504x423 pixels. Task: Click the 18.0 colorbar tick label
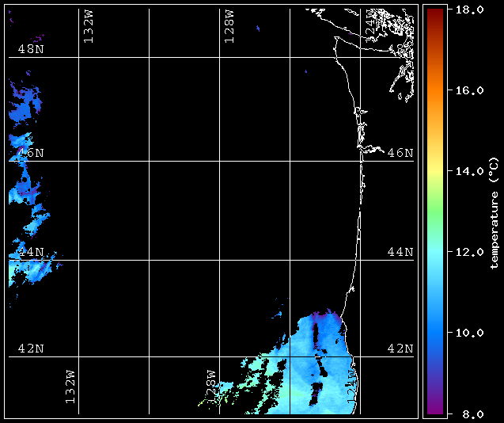tap(468, 10)
